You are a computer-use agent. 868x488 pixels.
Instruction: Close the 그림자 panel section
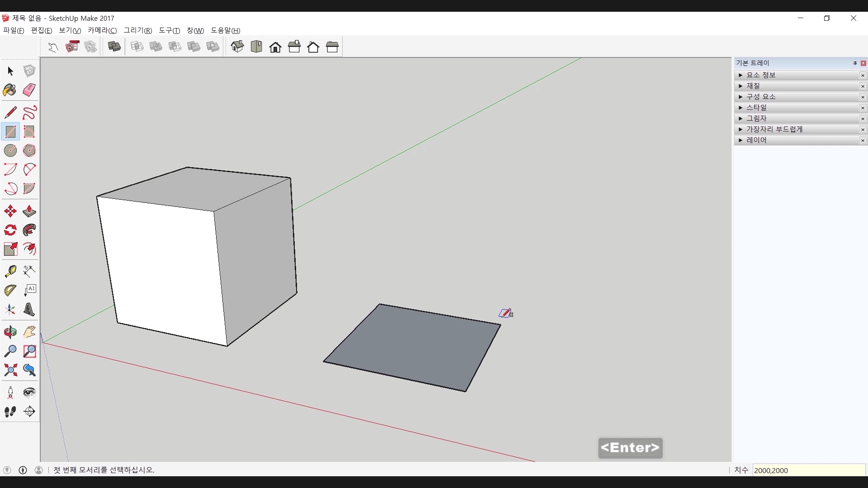(x=863, y=118)
